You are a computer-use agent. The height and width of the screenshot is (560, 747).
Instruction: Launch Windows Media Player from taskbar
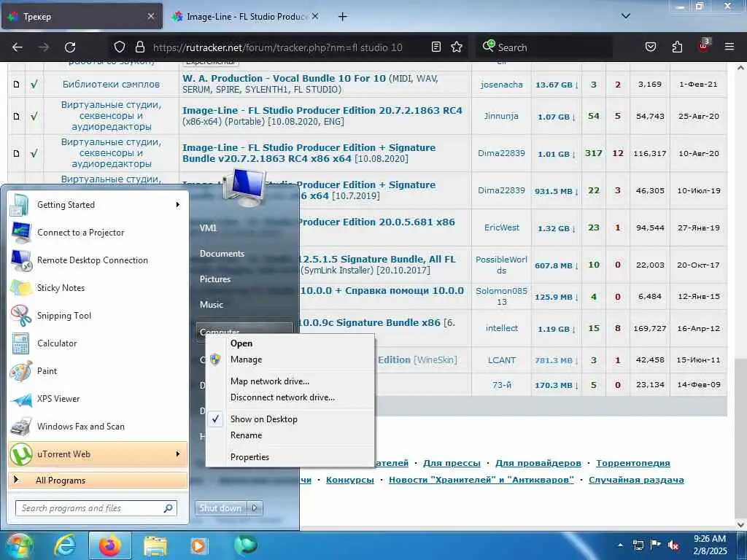[198, 545]
